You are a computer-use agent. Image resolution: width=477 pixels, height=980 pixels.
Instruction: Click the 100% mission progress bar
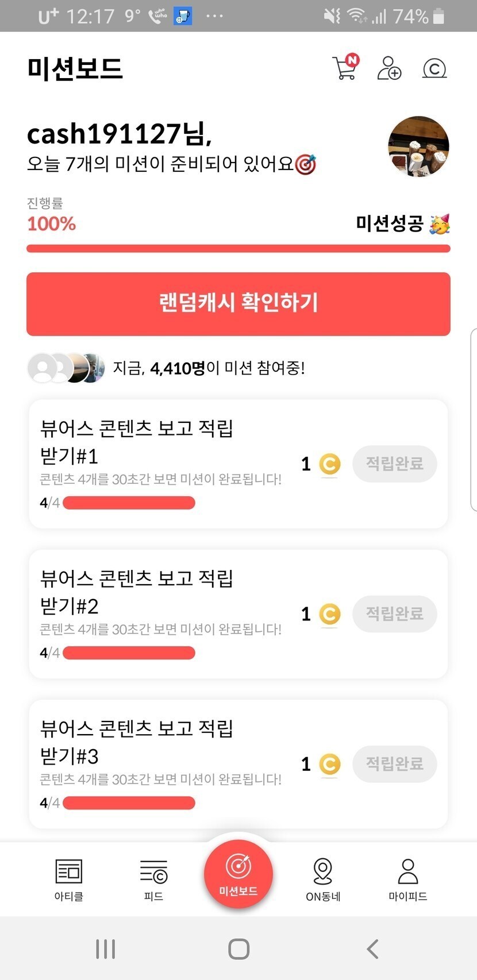238,249
